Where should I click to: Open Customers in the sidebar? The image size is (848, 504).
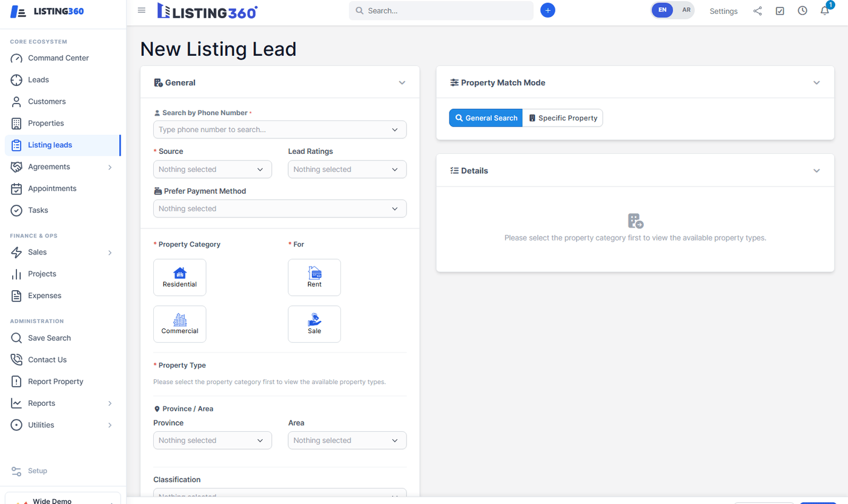click(63, 102)
